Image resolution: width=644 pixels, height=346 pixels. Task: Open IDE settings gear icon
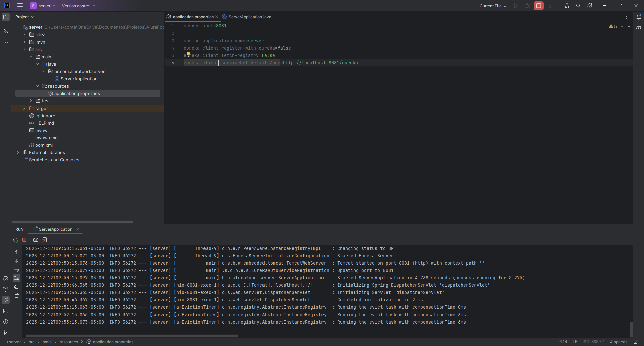[590, 6]
